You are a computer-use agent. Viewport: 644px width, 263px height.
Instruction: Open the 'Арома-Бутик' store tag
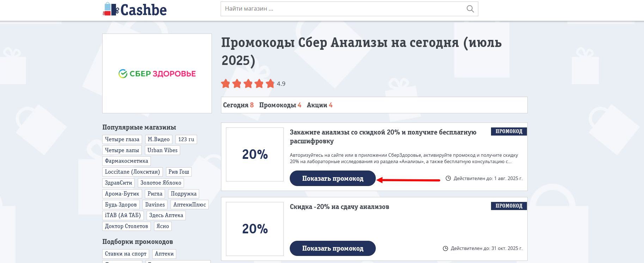pyautogui.click(x=122, y=194)
